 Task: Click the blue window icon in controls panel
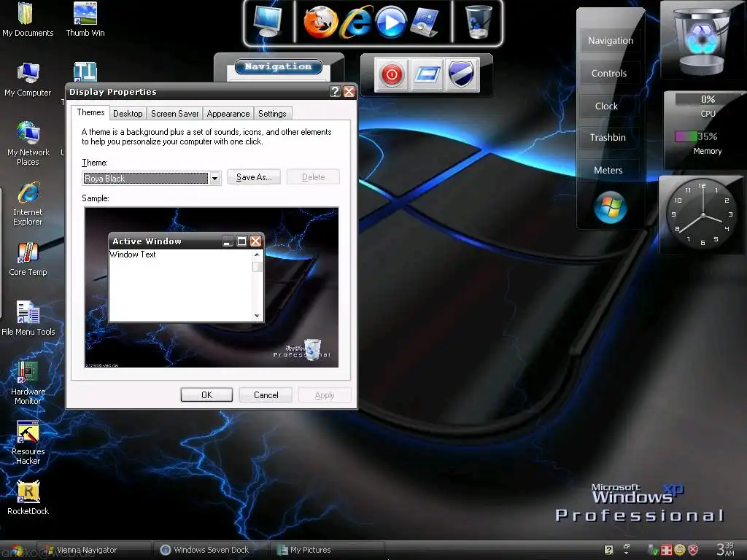pyautogui.click(x=427, y=75)
